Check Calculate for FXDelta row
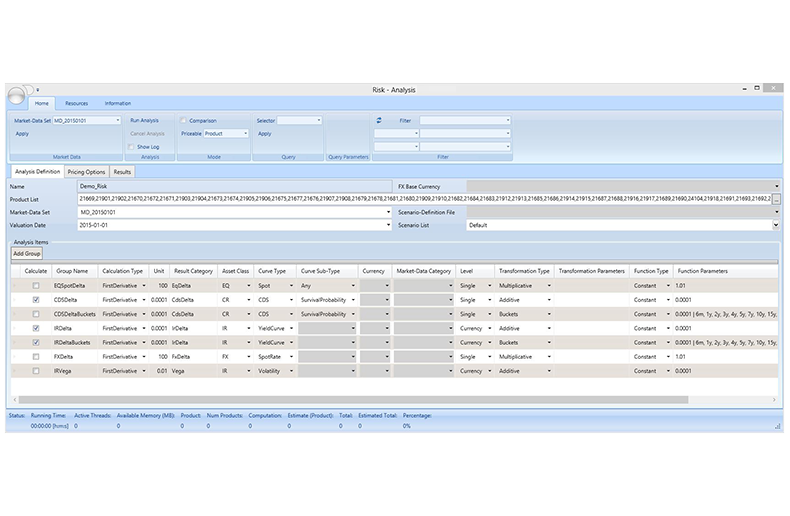 (x=36, y=357)
